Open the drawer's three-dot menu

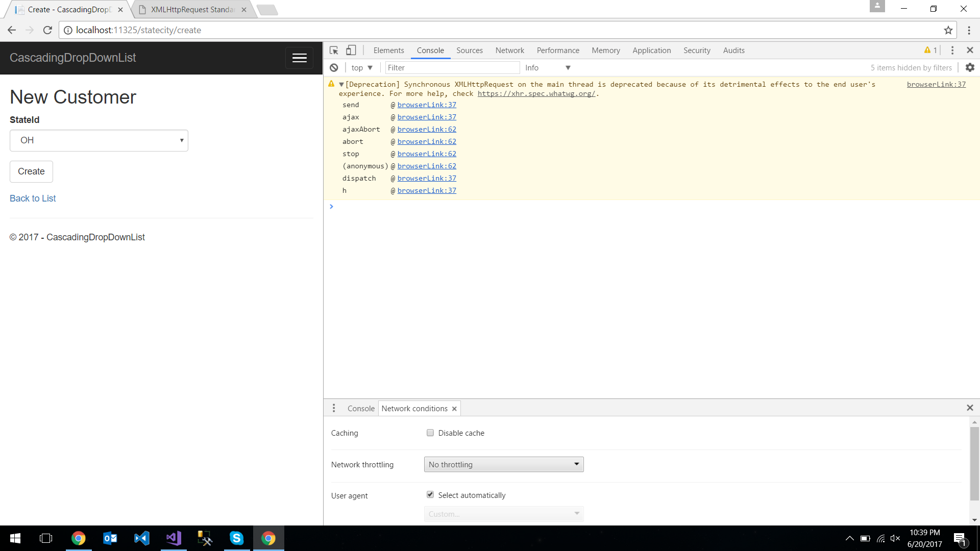[334, 408]
